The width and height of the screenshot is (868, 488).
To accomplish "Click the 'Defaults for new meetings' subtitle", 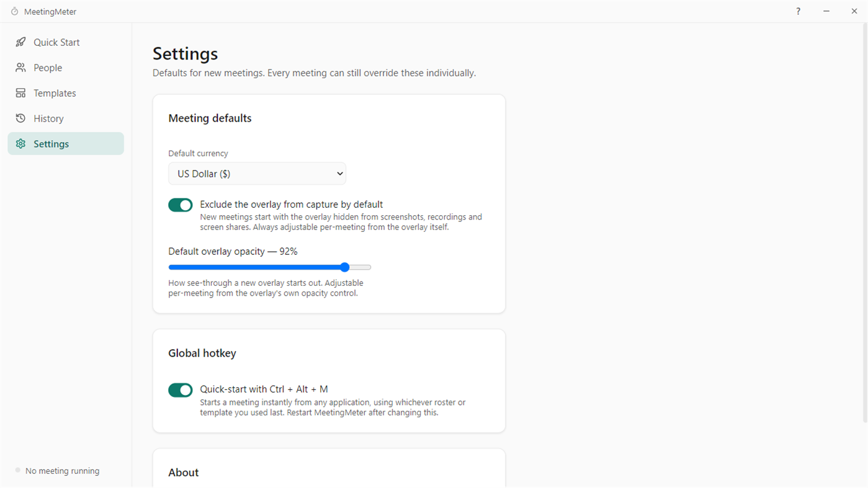I will pyautogui.click(x=314, y=73).
